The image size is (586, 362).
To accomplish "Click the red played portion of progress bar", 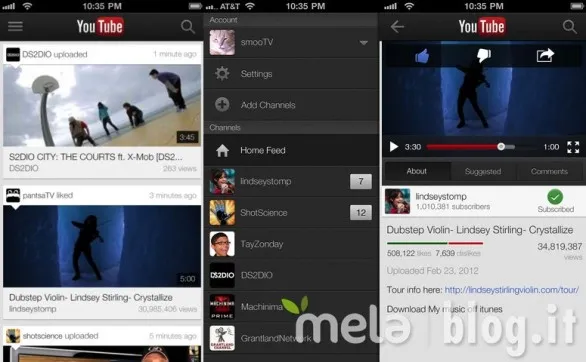I will [x=463, y=147].
